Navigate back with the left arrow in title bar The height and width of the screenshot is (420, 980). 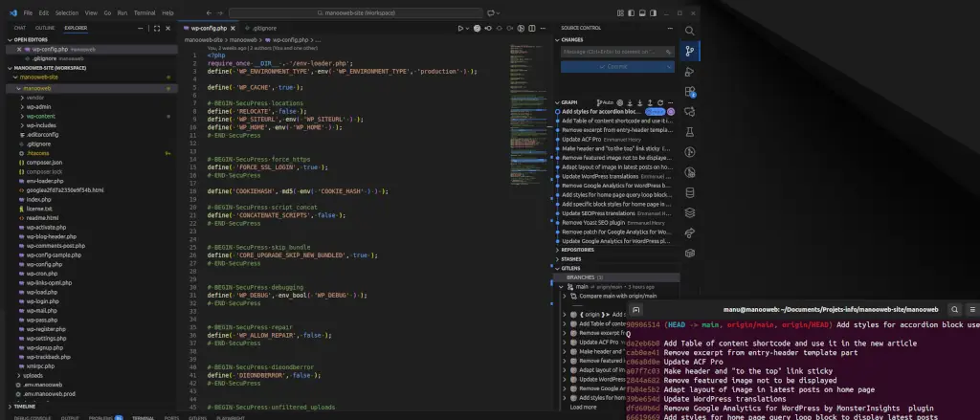[209, 12]
